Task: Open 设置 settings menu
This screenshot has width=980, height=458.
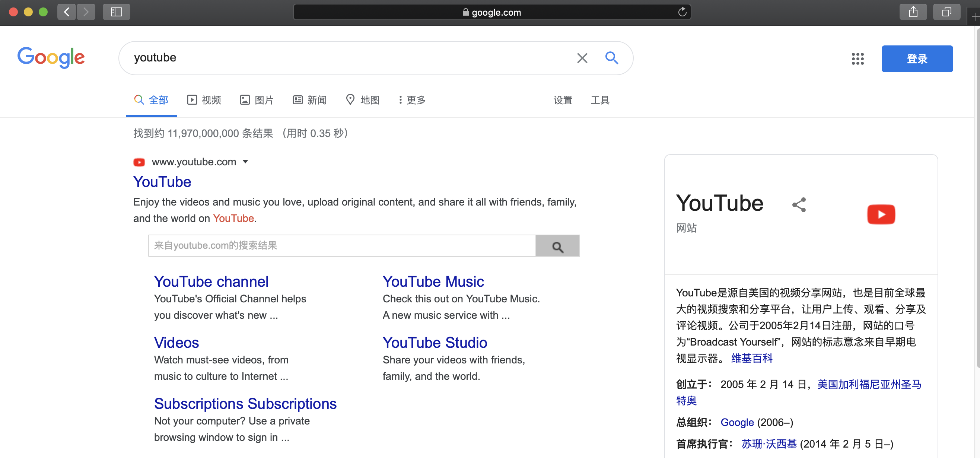Action: (563, 100)
